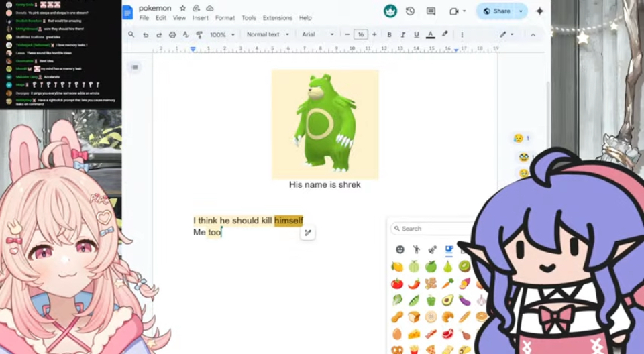Toggle italic formatting
The image size is (644, 354).
(403, 34)
